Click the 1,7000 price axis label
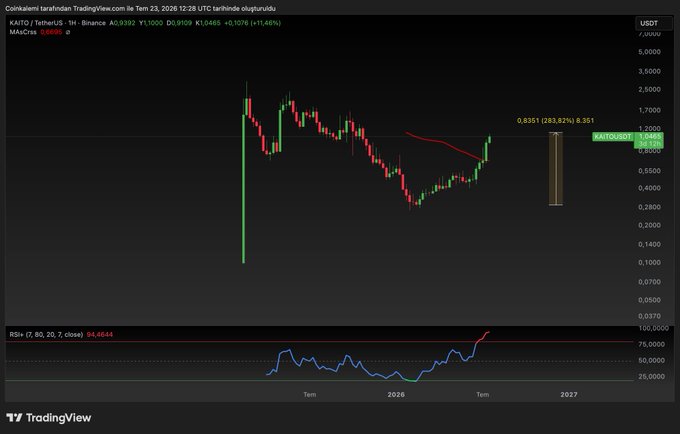 pyautogui.click(x=649, y=110)
